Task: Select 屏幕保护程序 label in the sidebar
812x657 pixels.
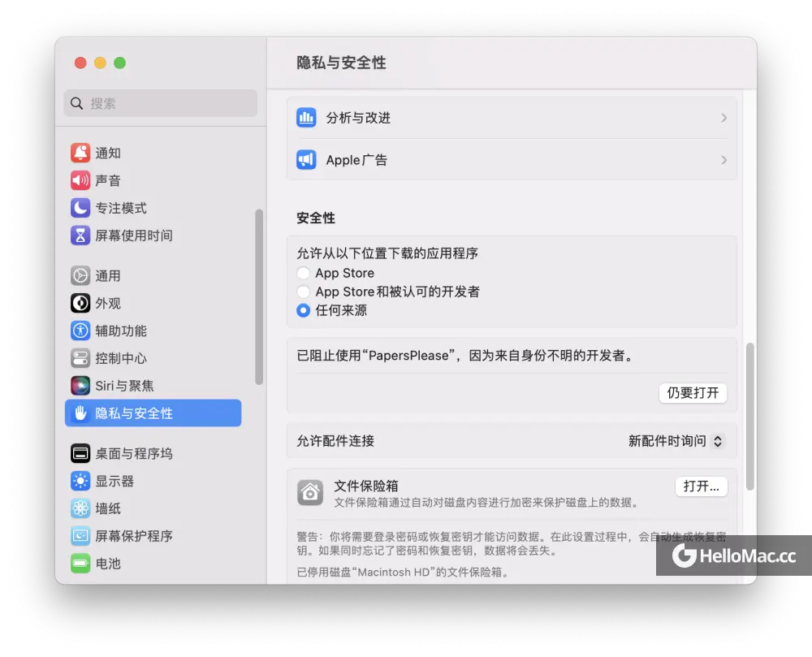Action: click(134, 536)
